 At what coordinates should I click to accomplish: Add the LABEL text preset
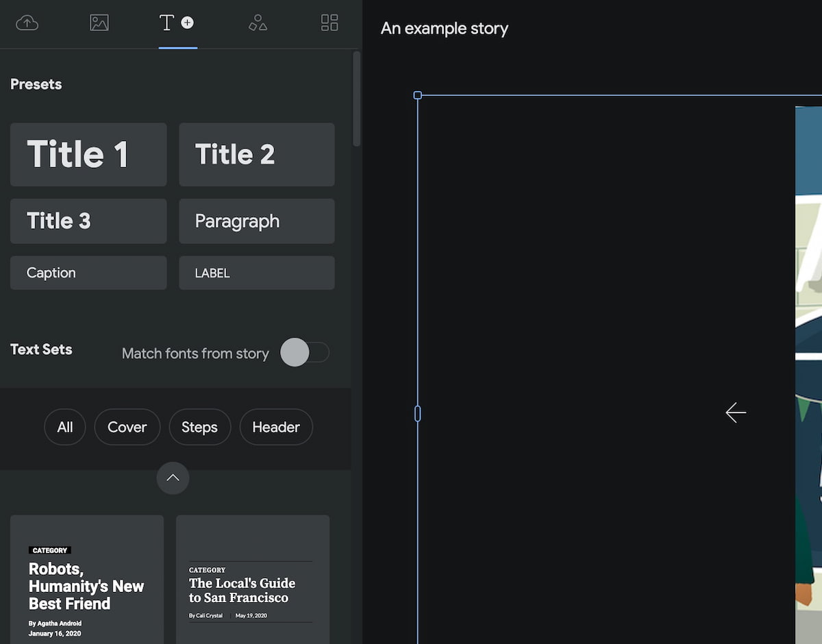[x=257, y=273]
